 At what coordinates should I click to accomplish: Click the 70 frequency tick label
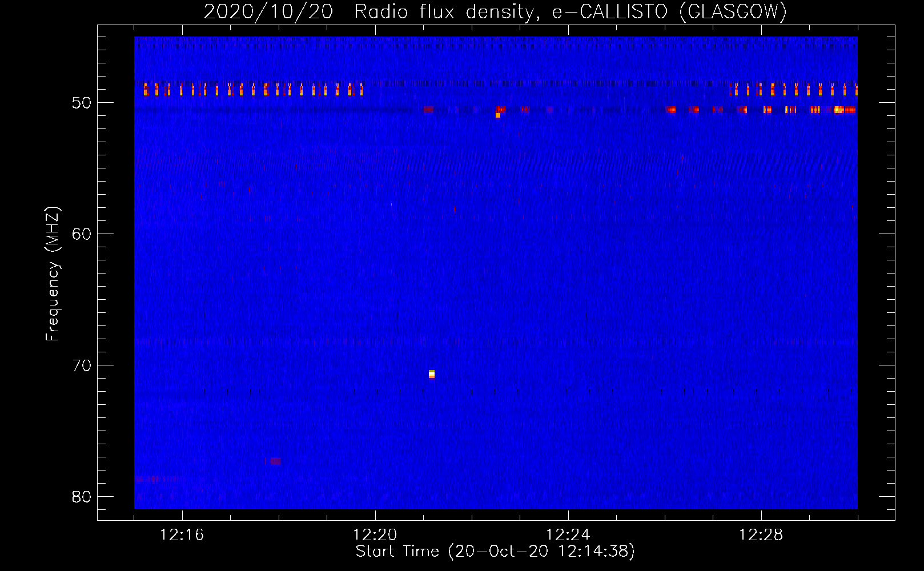pos(82,365)
